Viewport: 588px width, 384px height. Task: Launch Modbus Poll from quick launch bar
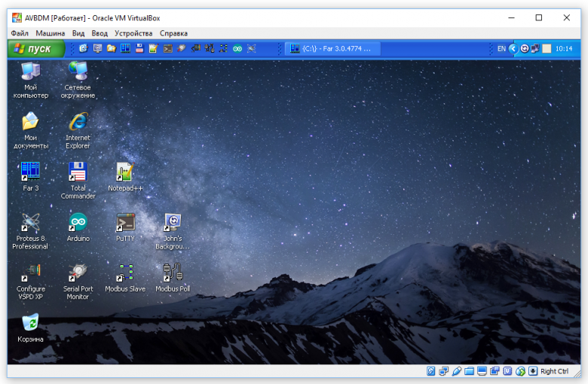(x=210, y=49)
